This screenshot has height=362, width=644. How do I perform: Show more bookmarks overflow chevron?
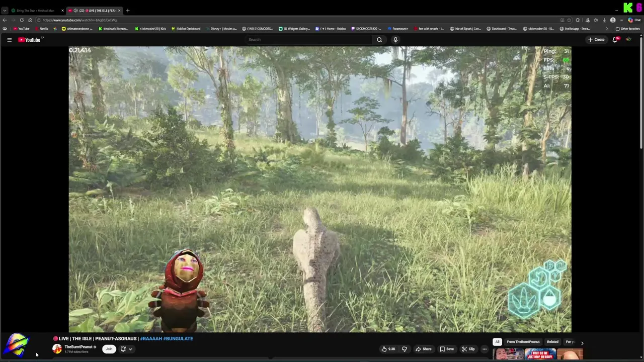click(607, 29)
